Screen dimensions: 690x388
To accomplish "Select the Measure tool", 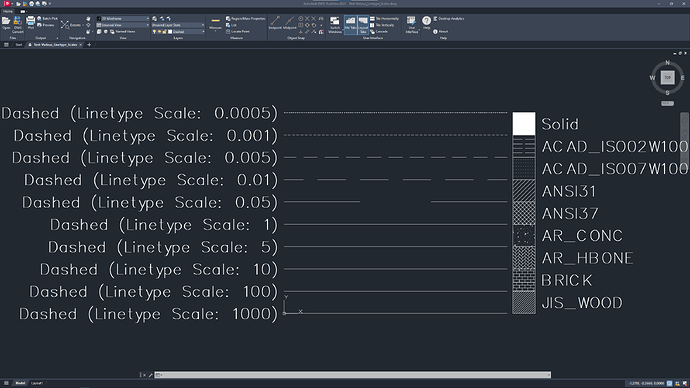I will pos(215,22).
